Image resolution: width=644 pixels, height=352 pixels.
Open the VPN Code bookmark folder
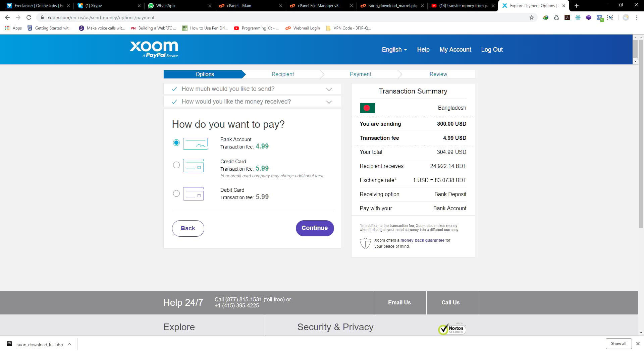(348, 28)
